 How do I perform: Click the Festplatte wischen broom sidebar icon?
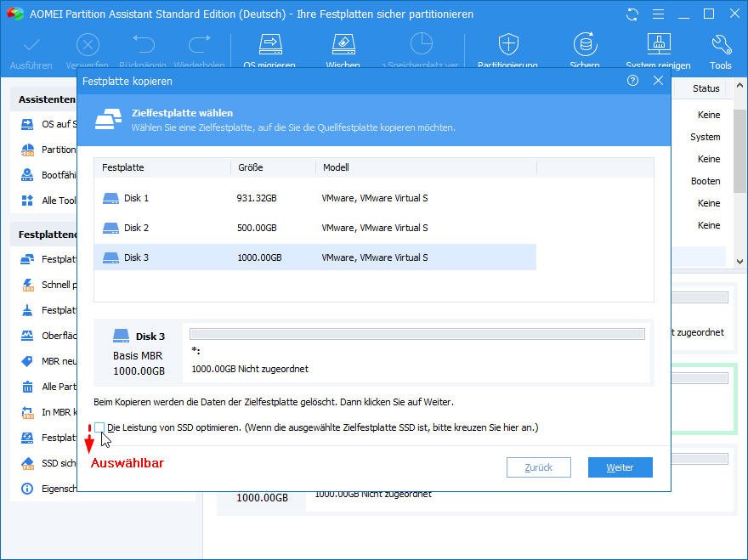coord(27,310)
